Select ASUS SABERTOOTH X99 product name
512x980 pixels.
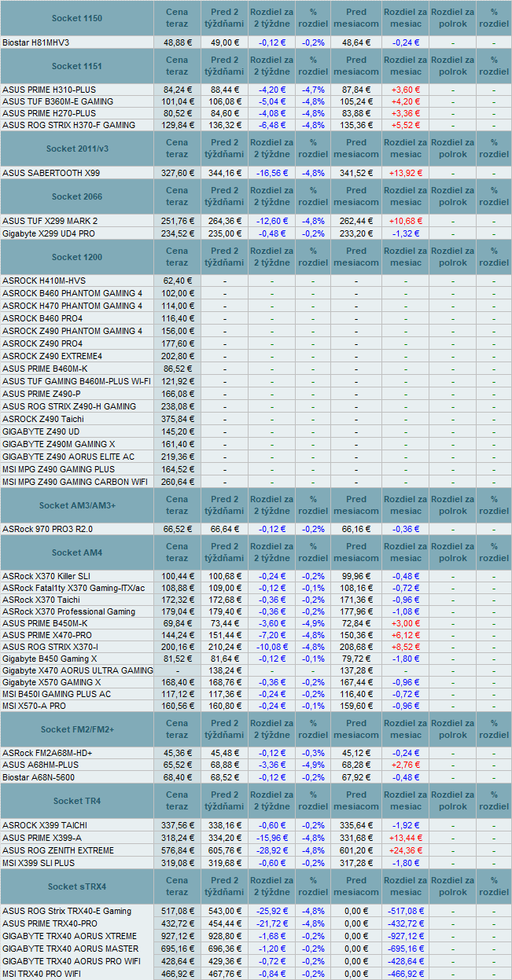[x=51, y=172]
